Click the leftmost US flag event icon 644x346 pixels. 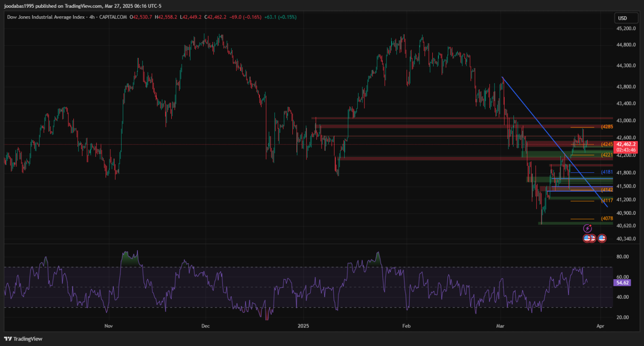coord(587,238)
